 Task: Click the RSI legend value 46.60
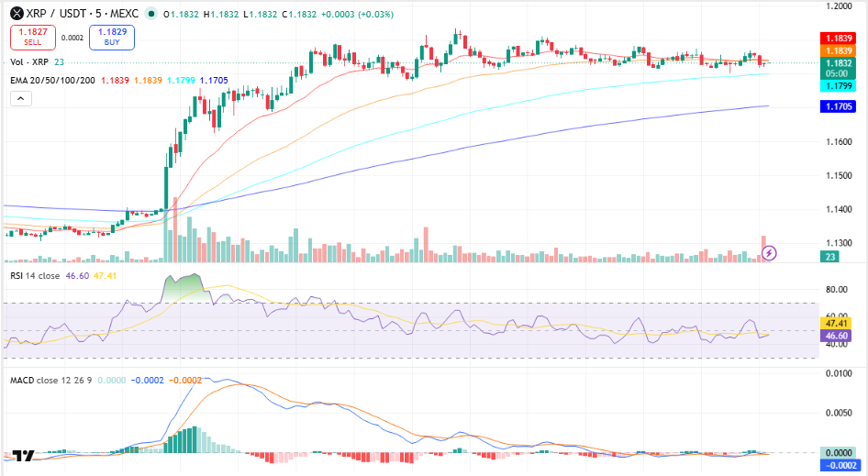(77, 276)
